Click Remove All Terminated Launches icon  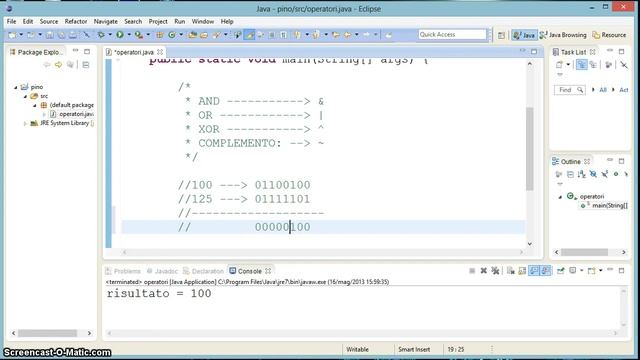pos(495,271)
